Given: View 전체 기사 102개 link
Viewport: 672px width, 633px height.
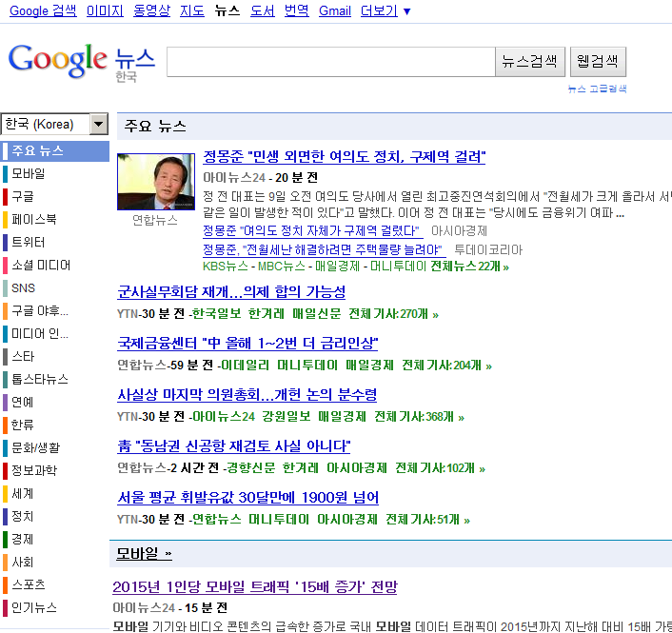Looking at the screenshot, I should click(440, 468).
